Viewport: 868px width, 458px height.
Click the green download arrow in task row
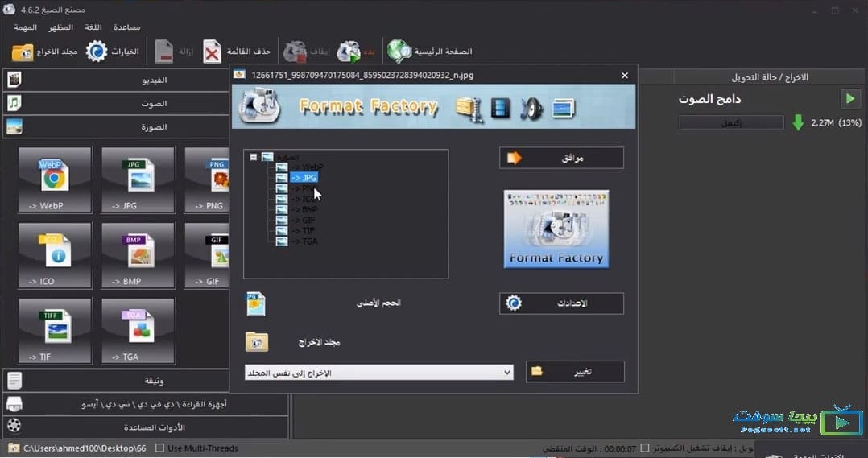(x=798, y=122)
